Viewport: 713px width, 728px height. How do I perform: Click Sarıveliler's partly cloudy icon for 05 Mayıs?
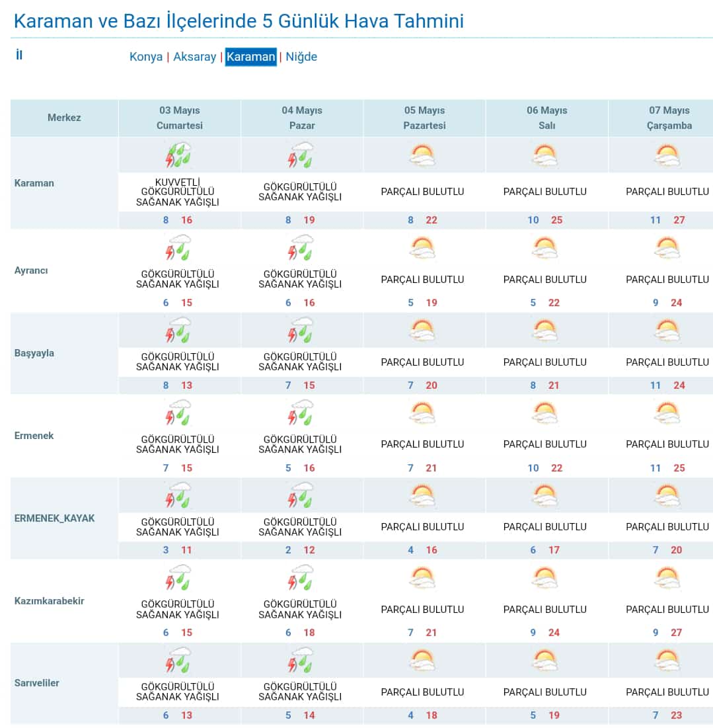pyautogui.click(x=423, y=660)
